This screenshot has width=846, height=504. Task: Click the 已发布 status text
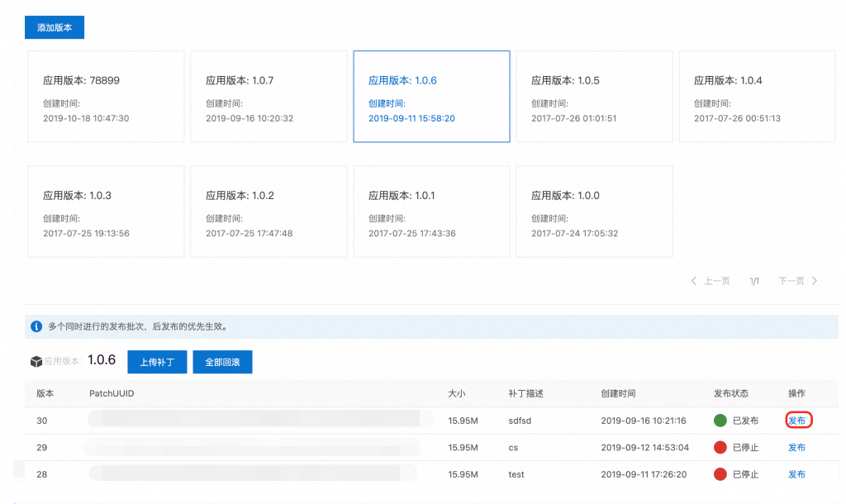coord(746,421)
